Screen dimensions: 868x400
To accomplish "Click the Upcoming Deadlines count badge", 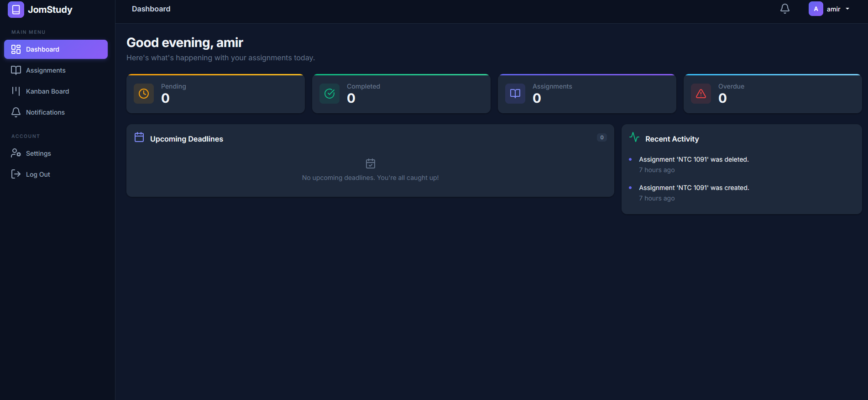I will click(x=602, y=137).
